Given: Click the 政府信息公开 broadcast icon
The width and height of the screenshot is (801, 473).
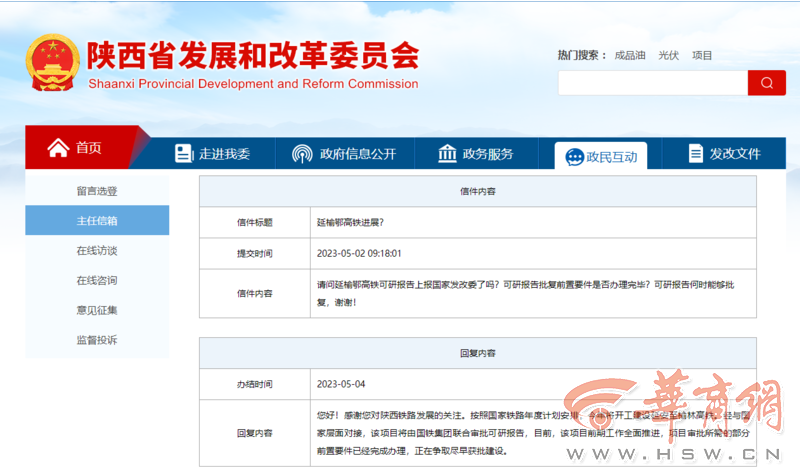Looking at the screenshot, I should tap(302, 154).
